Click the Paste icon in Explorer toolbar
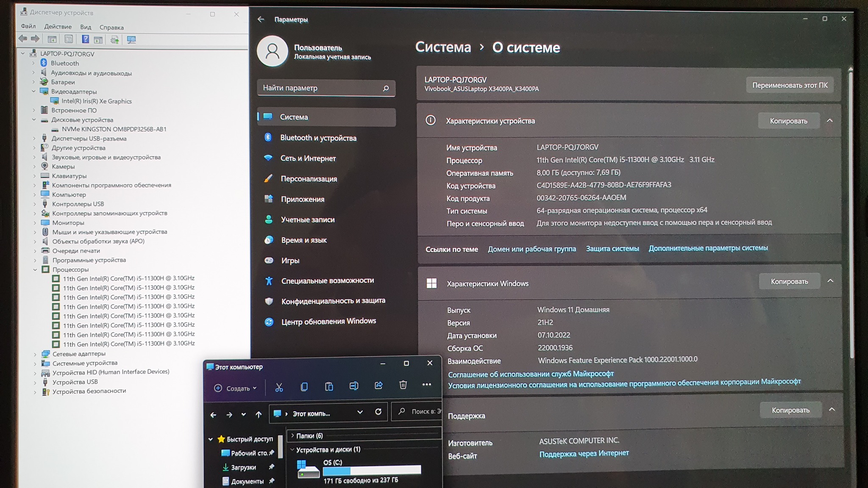Viewport: 868px width, 488px height. coord(329,386)
